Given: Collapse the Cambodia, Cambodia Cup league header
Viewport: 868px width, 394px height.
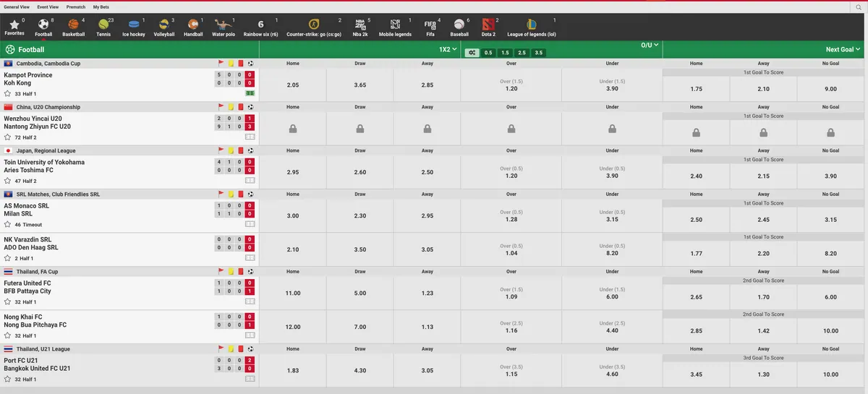Looking at the screenshot, I should click(x=129, y=64).
